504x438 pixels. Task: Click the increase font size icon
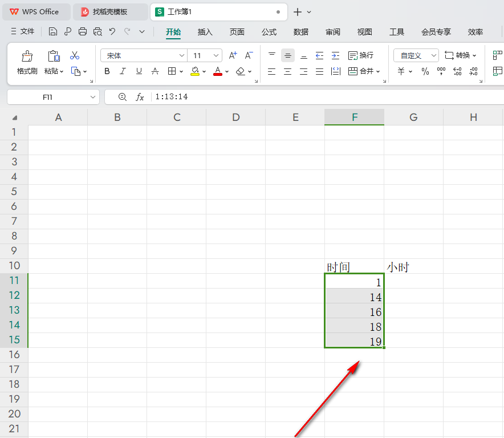click(233, 56)
